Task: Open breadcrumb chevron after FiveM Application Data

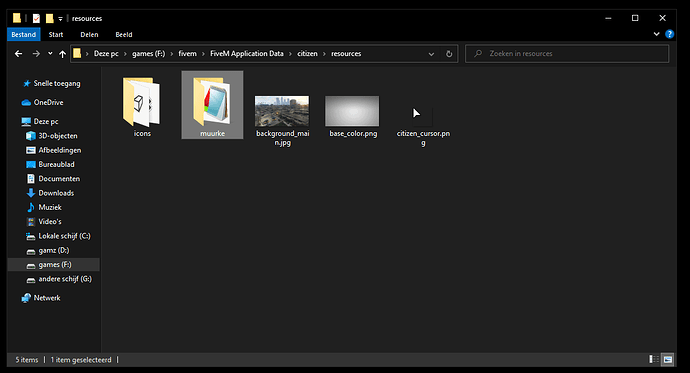Action: click(x=290, y=54)
